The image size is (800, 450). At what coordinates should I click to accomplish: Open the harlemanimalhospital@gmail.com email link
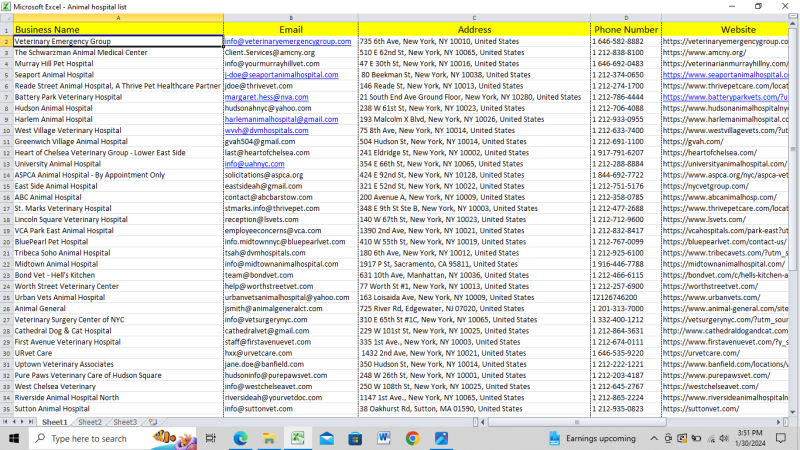[x=282, y=119]
